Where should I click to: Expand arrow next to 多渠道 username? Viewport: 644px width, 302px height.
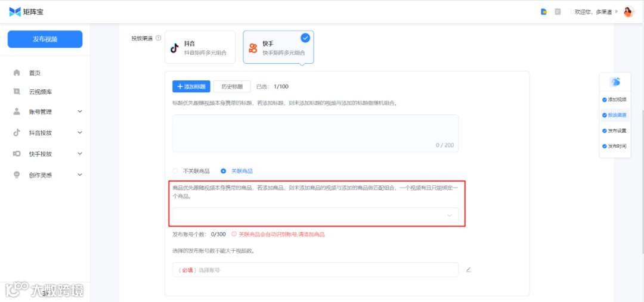tap(617, 12)
